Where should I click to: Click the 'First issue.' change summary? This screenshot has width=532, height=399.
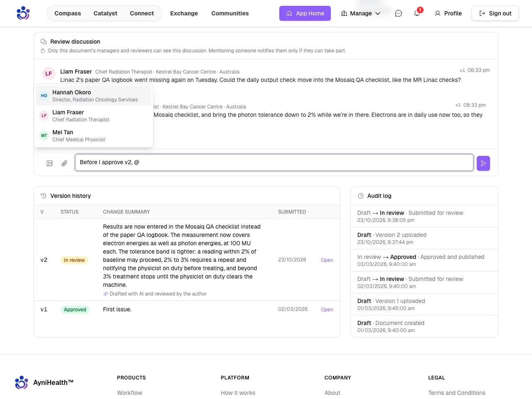pos(117,309)
